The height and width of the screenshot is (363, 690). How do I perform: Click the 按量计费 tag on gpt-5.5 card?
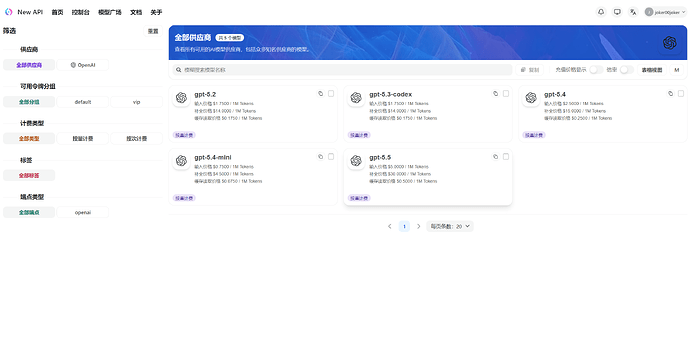coord(359,198)
